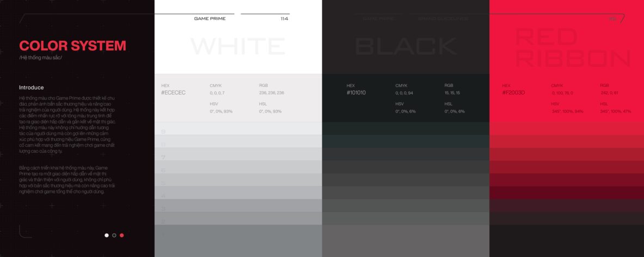Click CMYK value 0, 100, 76, 0
644x257 pixels.
562,93
